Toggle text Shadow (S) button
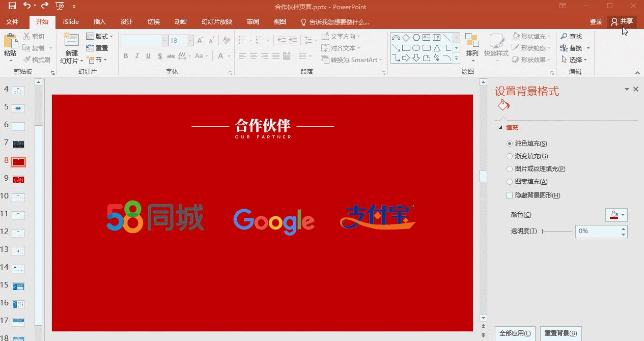The width and height of the screenshot is (644, 341). click(x=160, y=56)
